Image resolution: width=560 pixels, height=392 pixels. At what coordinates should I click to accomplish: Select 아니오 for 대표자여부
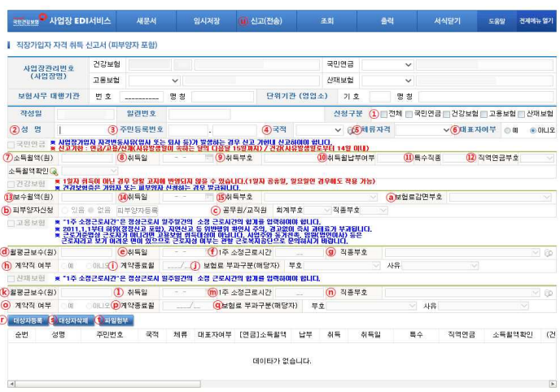[533, 131]
